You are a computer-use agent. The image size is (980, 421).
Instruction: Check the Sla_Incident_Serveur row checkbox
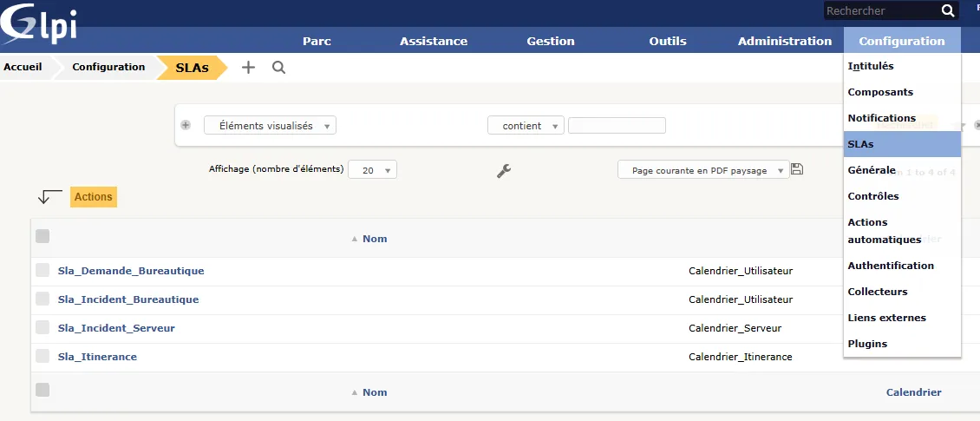click(42, 327)
